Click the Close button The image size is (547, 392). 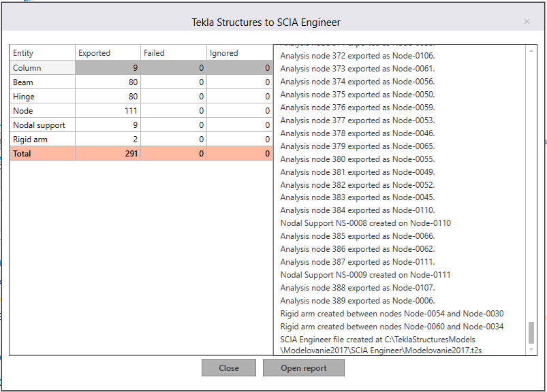coord(229,368)
